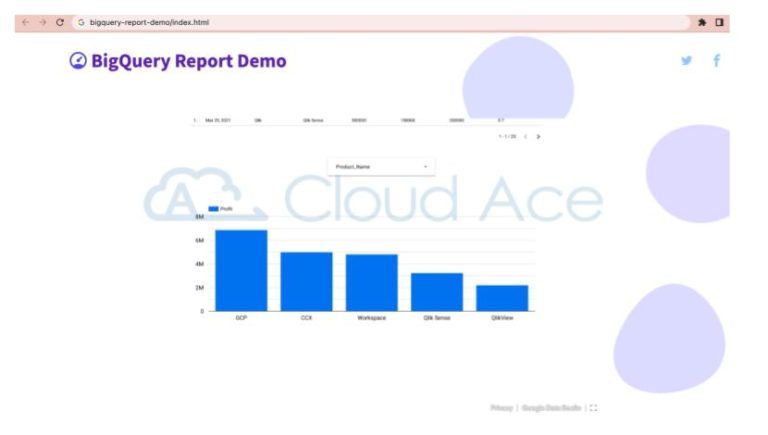
Task: Click the 'CCX' axis label
Action: pyautogui.click(x=307, y=318)
